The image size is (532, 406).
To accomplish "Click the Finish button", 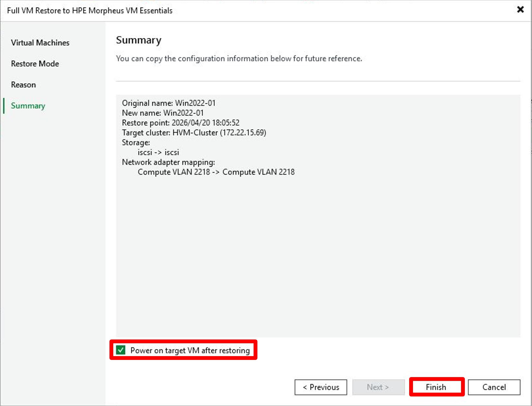I will pos(436,387).
